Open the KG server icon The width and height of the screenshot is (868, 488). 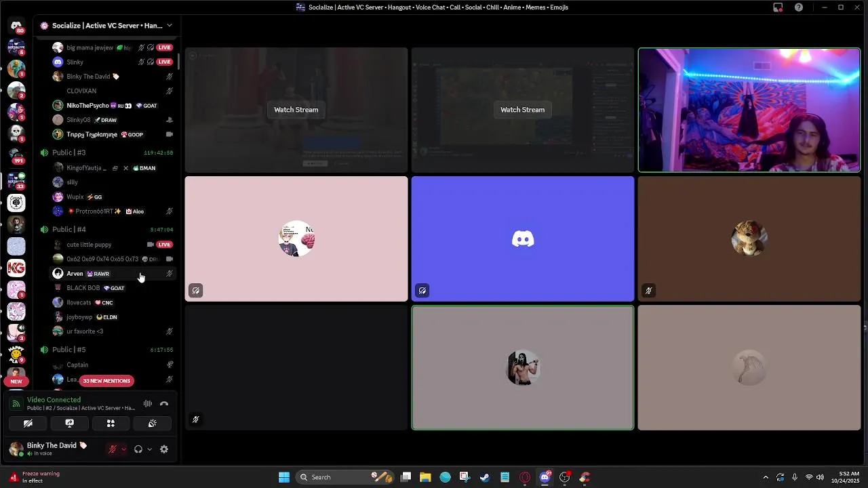pyautogui.click(x=16, y=268)
